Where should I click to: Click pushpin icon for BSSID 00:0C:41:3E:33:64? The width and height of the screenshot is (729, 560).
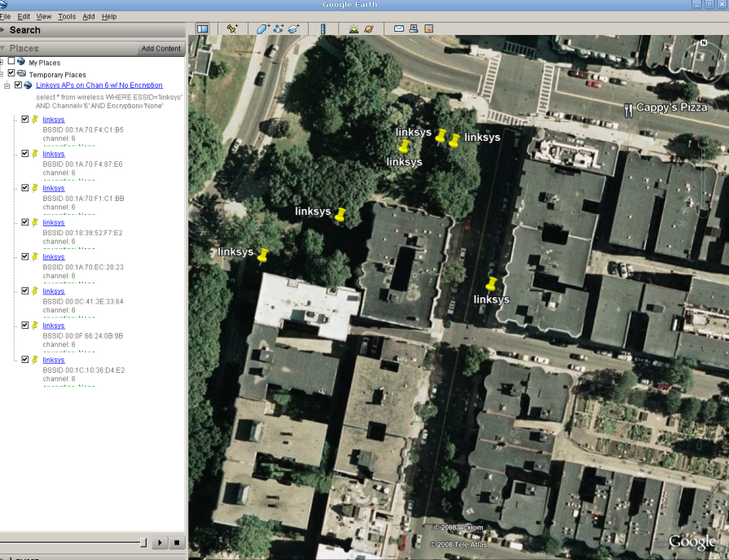click(x=35, y=291)
